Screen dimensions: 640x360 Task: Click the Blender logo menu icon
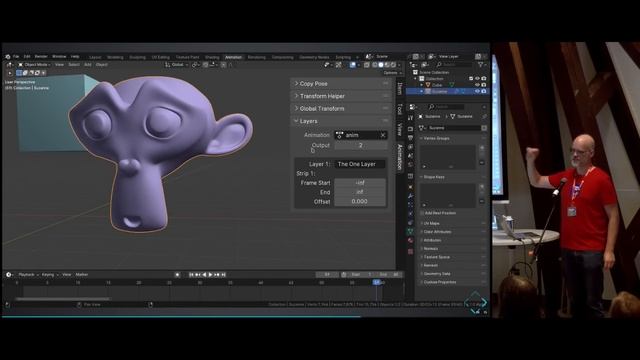tap(8, 57)
